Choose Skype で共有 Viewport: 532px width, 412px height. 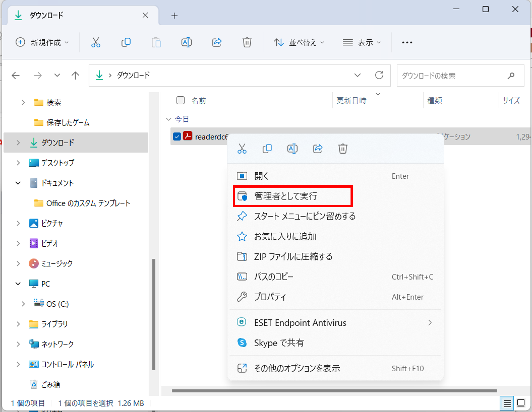point(335,343)
